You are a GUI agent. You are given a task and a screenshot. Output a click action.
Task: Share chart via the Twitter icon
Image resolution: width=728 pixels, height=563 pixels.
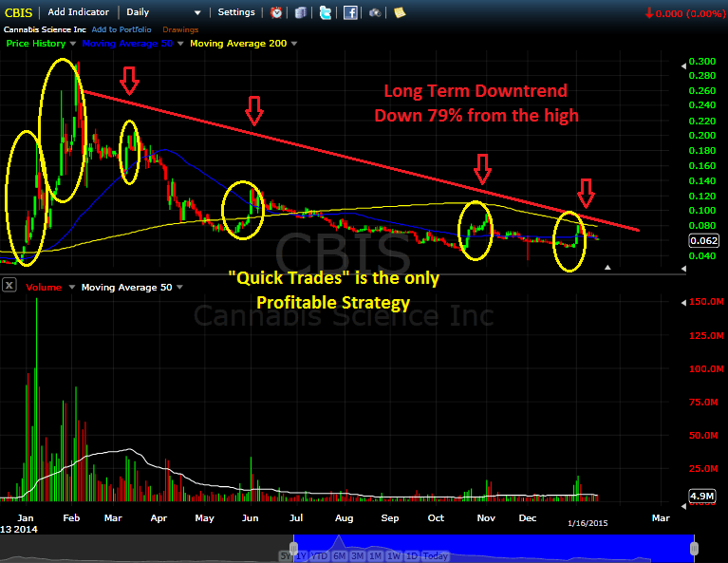pyautogui.click(x=326, y=12)
